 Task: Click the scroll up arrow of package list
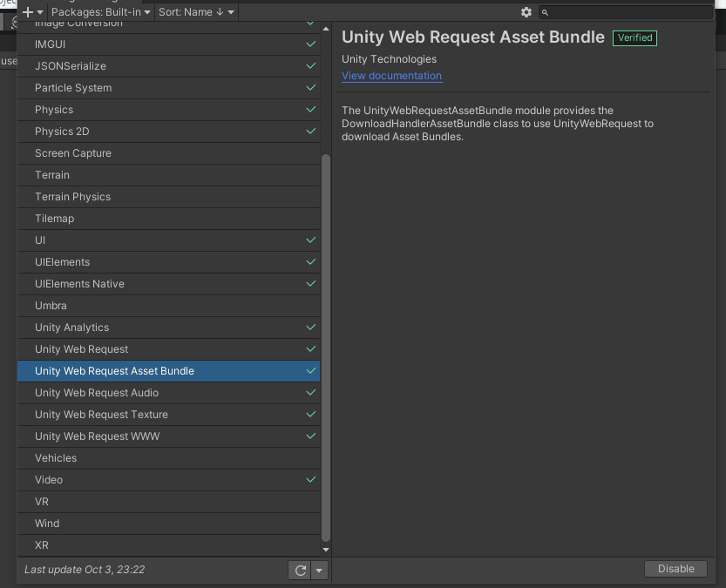click(326, 29)
